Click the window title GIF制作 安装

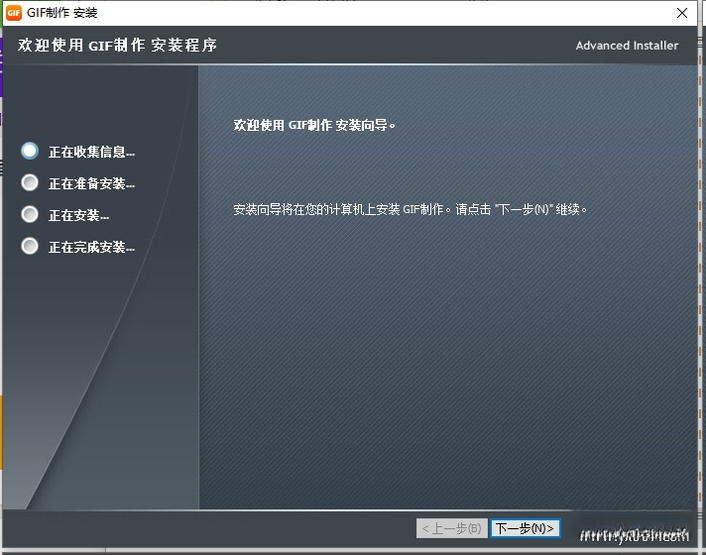click(62, 13)
